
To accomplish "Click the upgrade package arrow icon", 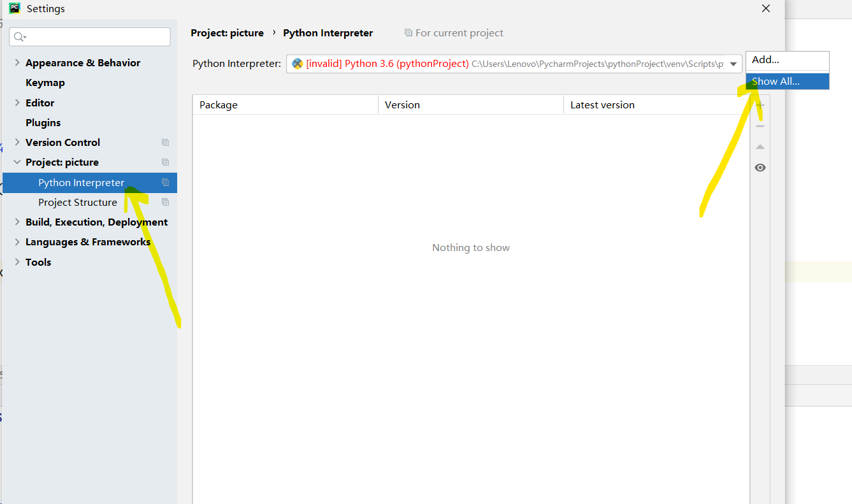I will 760,147.
